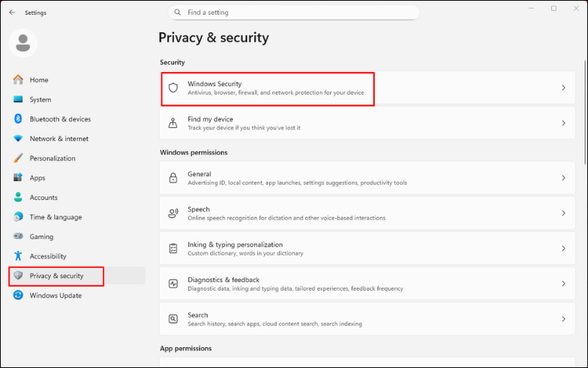
Task: Click the Home house icon
Action: point(18,79)
